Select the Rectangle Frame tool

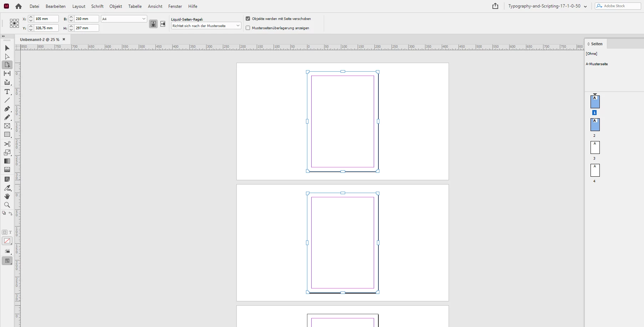pos(7,126)
